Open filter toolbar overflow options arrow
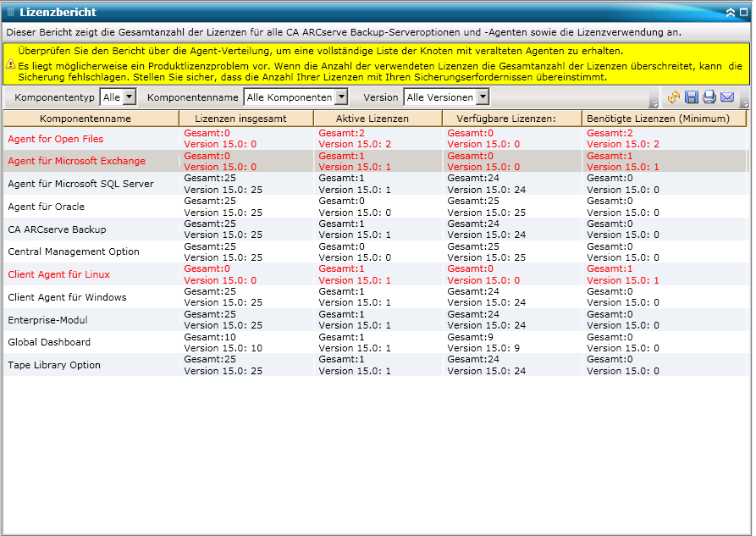This screenshot has height=536, width=756. [654, 103]
